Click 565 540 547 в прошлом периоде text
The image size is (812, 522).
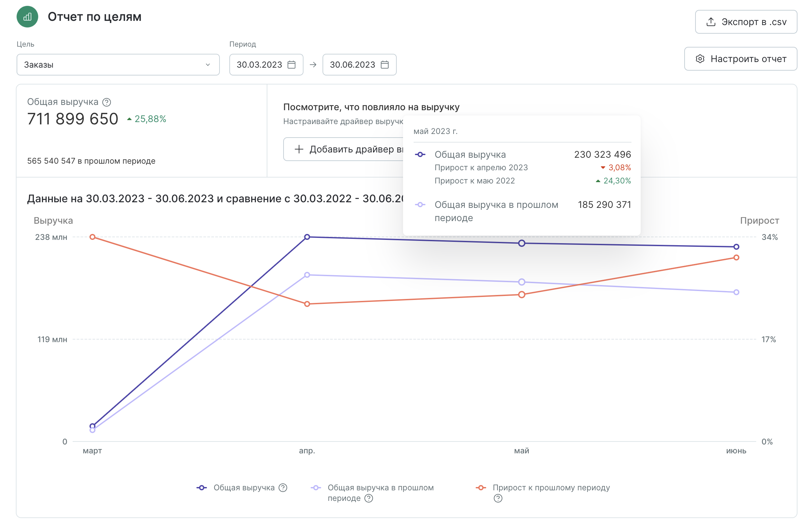coord(91,161)
